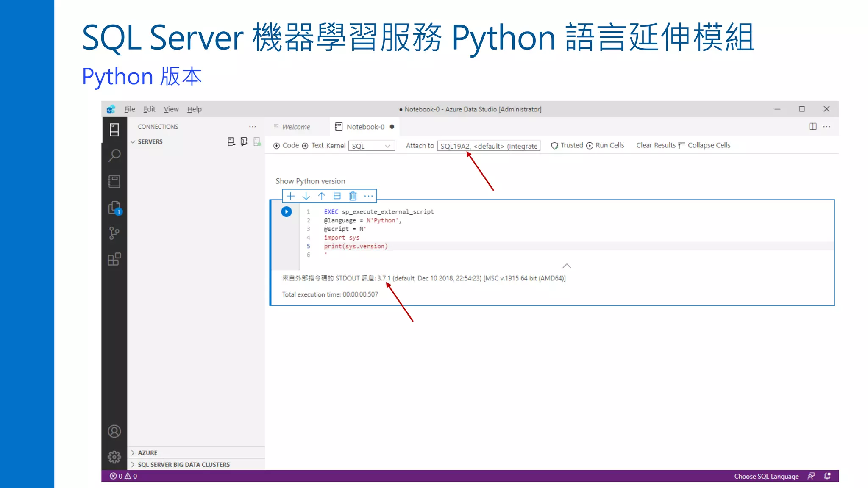The image size is (868, 488).
Task: Click the 'Show Python version' text cell
Action: tap(310, 181)
